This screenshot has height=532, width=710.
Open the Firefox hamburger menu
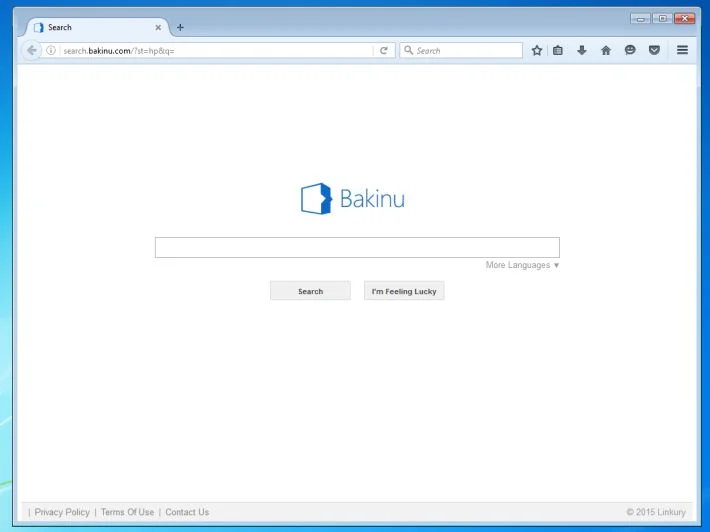pyautogui.click(x=682, y=50)
